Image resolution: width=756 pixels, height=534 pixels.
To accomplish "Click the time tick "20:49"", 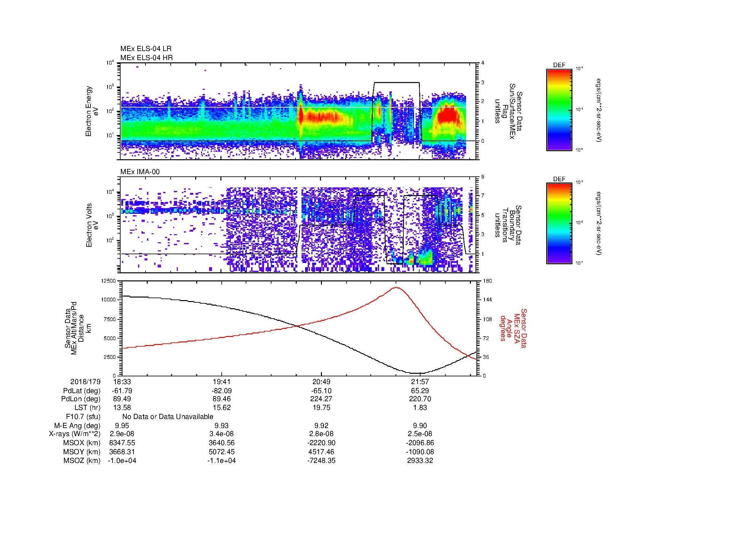I will (321, 382).
